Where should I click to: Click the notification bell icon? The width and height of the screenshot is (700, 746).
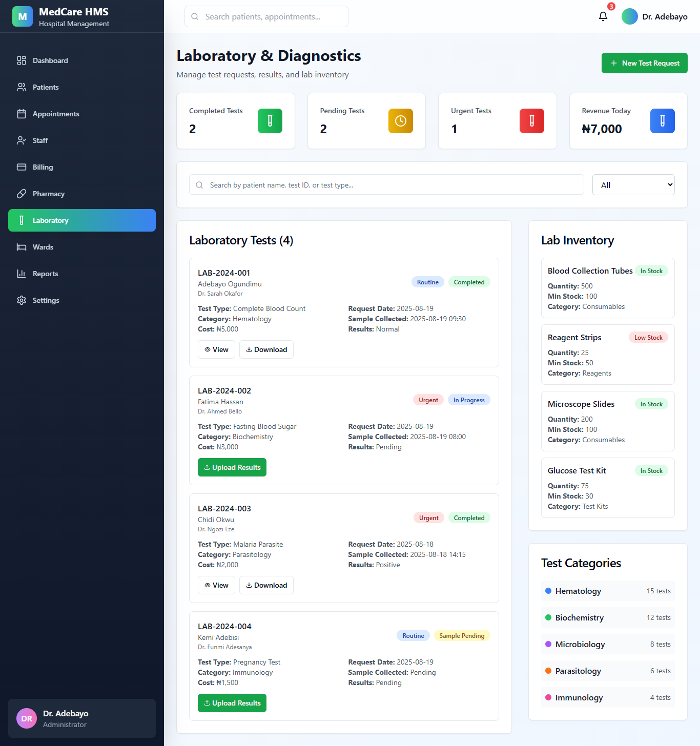click(603, 16)
